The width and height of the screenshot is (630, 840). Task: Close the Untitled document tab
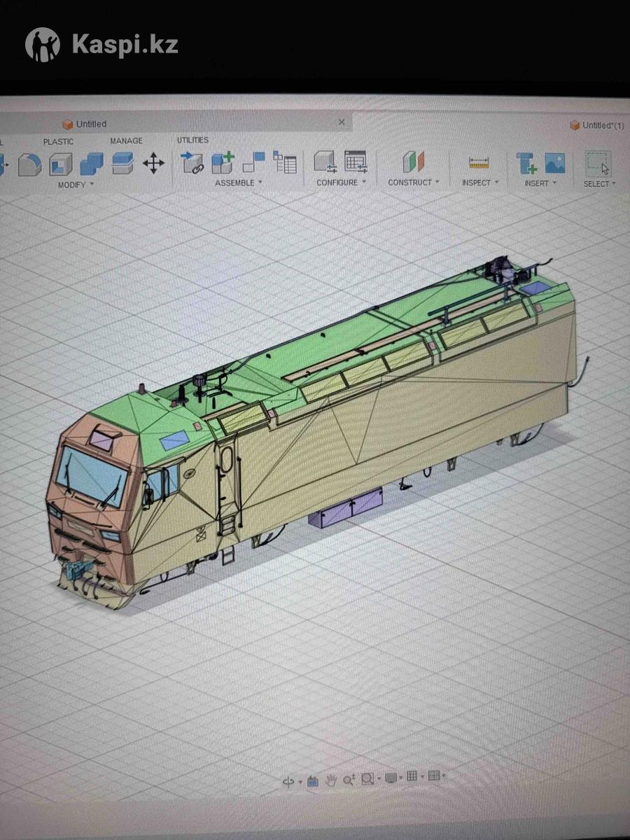coord(342,122)
